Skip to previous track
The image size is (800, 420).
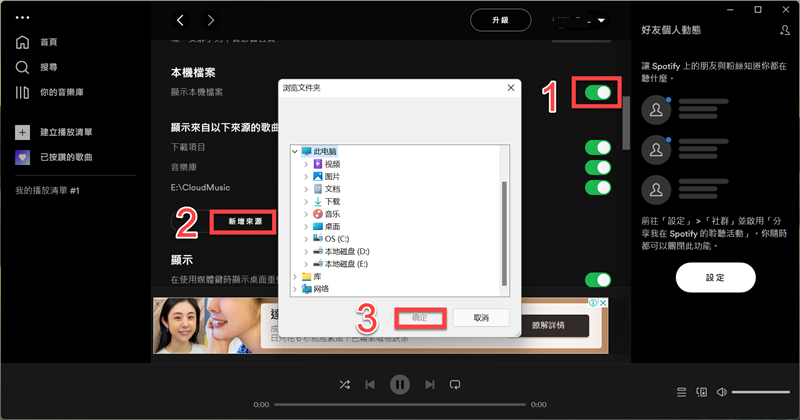[x=370, y=385]
